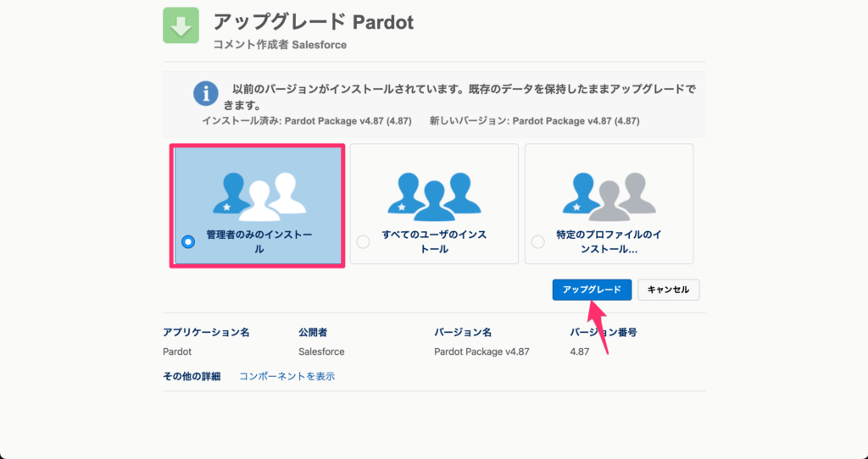868x459 pixels.
Task: Open the コンポーネントを表示 link
Action: (x=287, y=376)
